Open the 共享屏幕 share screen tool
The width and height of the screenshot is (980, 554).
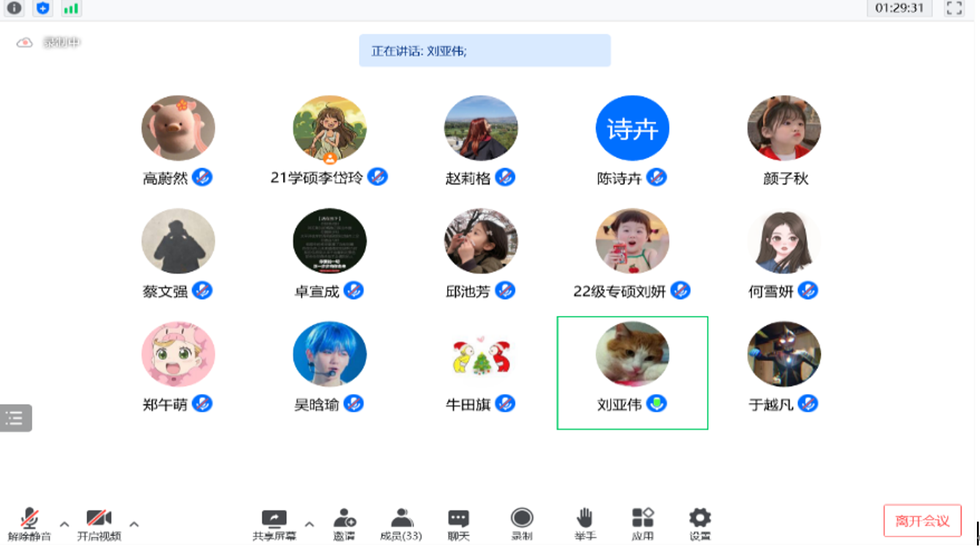[274, 524]
